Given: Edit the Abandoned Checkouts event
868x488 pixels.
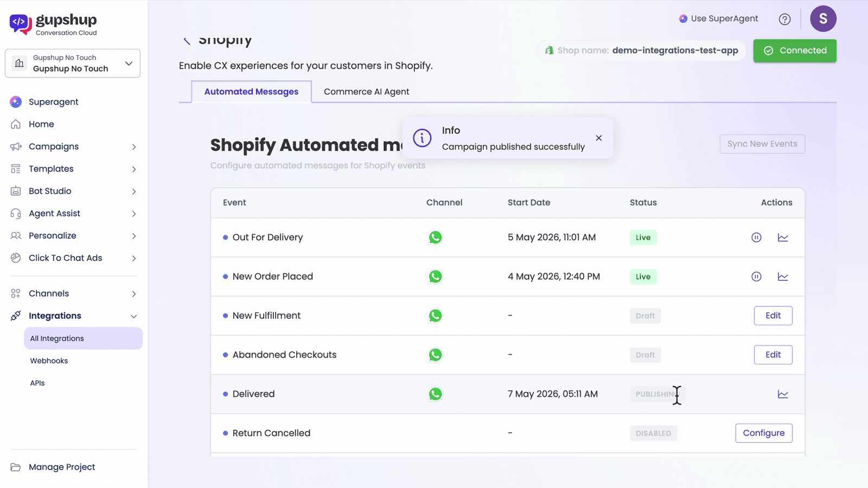Looking at the screenshot, I should point(773,355).
